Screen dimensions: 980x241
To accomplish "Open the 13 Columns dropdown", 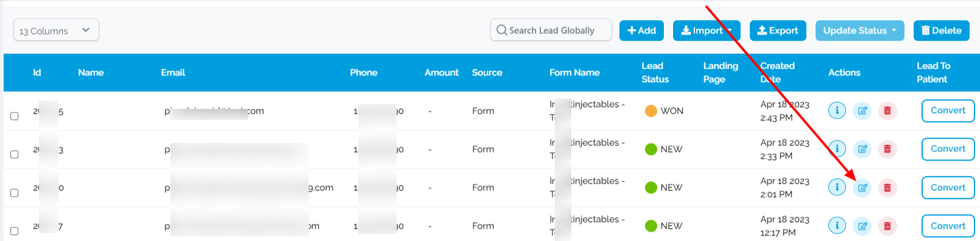I will click(56, 30).
